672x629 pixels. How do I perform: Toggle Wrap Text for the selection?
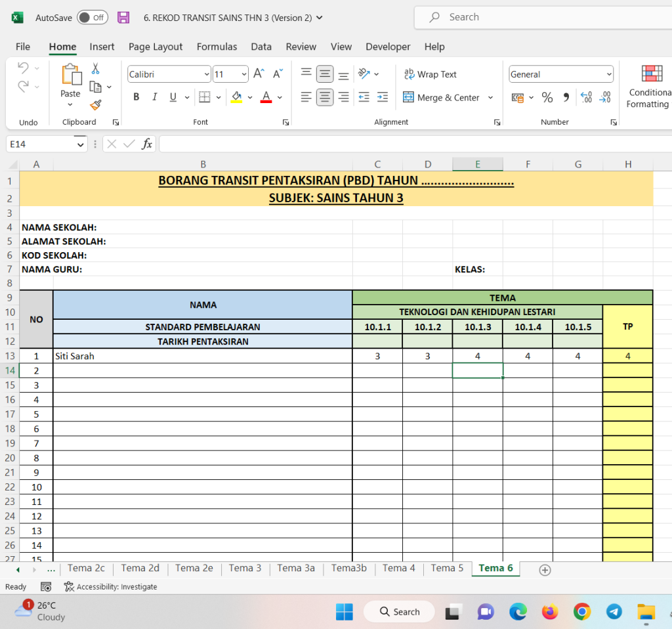[430, 74]
